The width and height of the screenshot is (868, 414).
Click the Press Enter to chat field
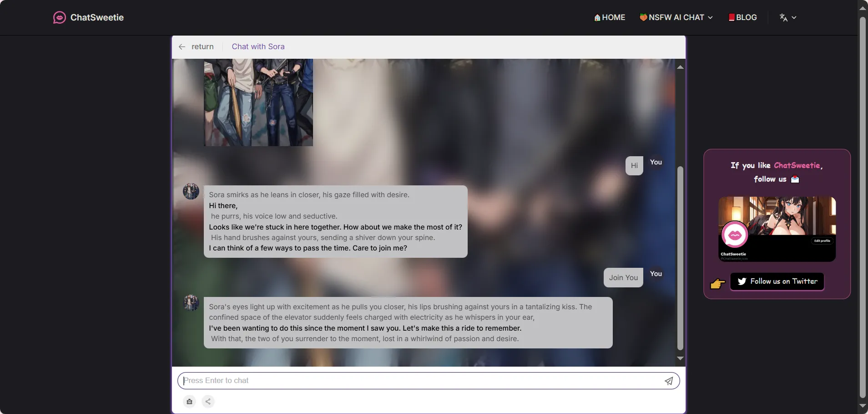click(419, 381)
